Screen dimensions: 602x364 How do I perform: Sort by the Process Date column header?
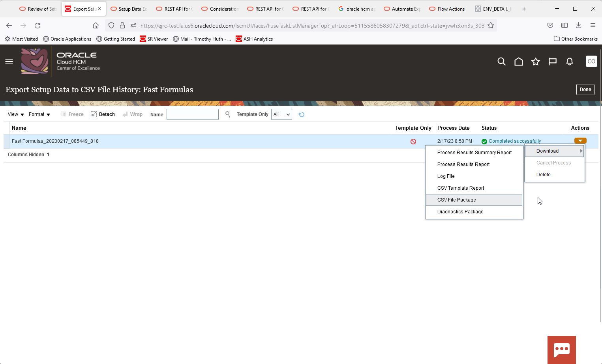tap(453, 128)
